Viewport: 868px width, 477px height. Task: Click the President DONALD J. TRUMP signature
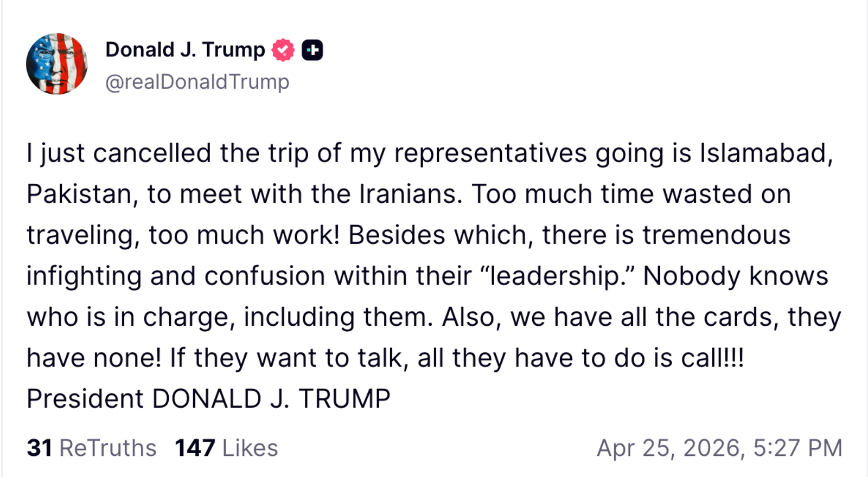click(208, 399)
